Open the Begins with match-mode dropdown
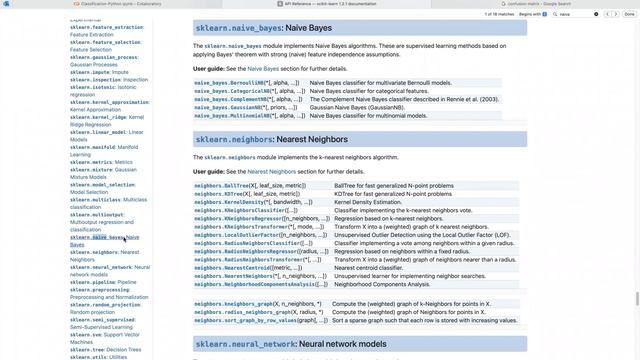This screenshot has width=640, height=360. 533,14
